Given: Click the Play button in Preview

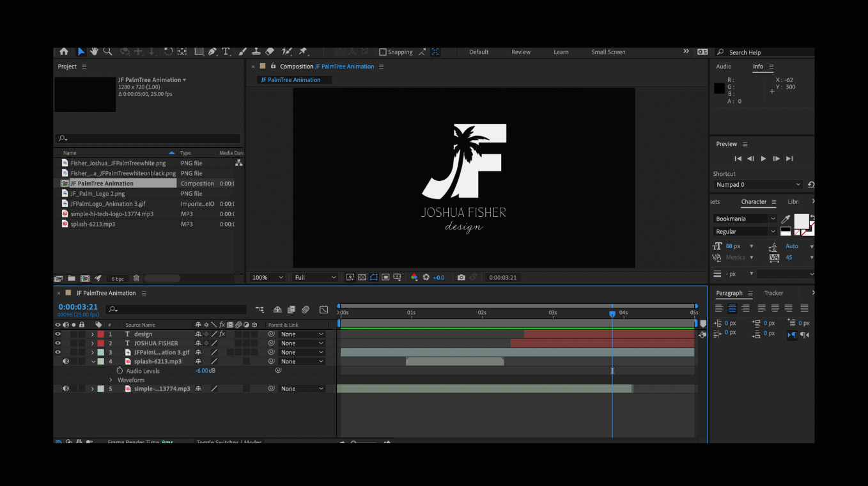Looking at the screenshot, I should (x=763, y=159).
